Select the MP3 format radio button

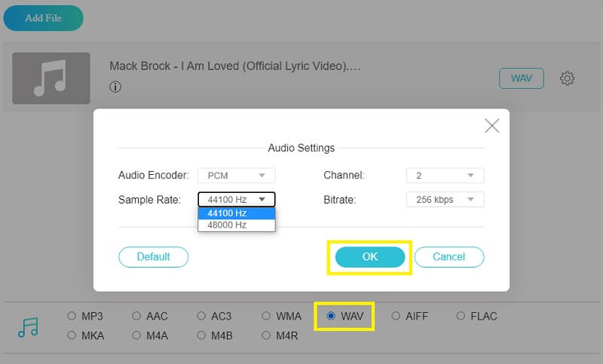[72, 317]
